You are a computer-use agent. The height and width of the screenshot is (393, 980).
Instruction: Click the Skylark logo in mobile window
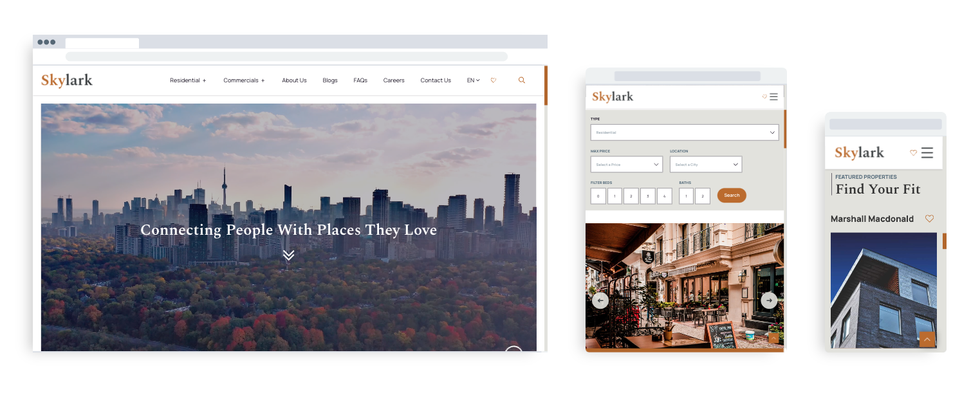(860, 152)
